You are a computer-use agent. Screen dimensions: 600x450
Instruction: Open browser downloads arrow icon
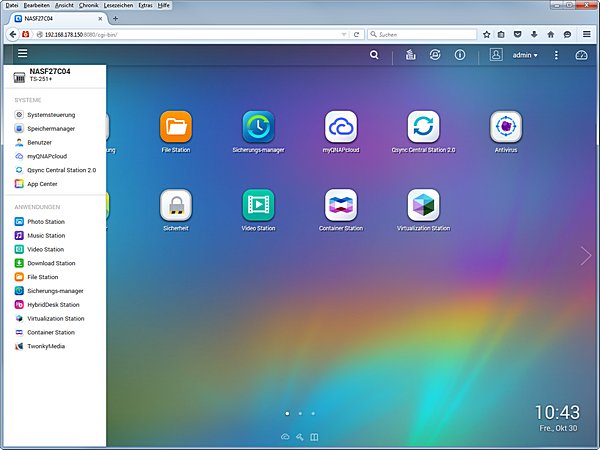534,34
